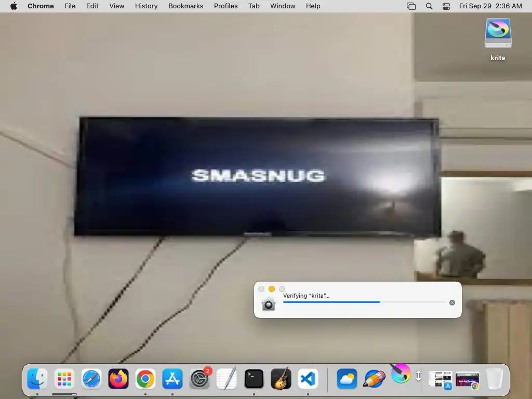
Task: Click the Stage Manager menu bar icon
Action: [411, 6]
